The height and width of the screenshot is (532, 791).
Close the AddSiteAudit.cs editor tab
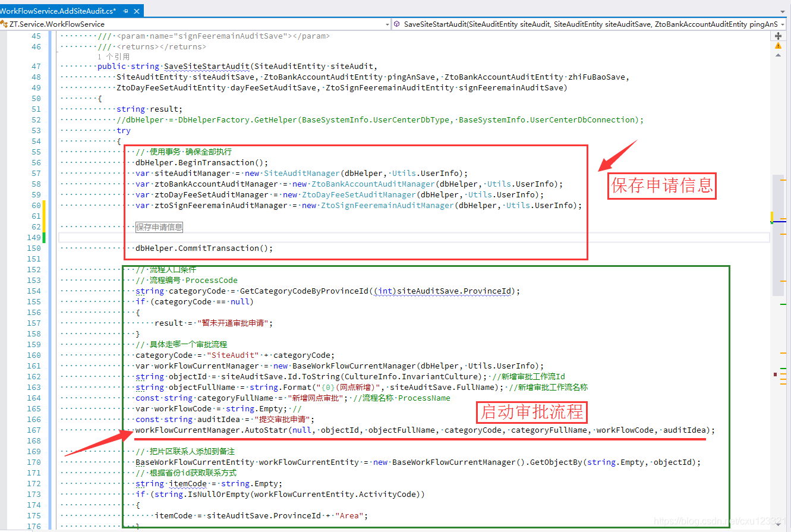point(137,10)
